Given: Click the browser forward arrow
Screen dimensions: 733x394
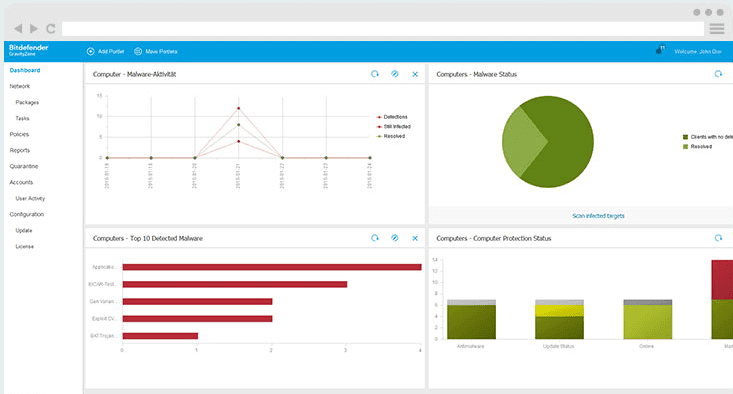Looking at the screenshot, I should tap(34, 29).
